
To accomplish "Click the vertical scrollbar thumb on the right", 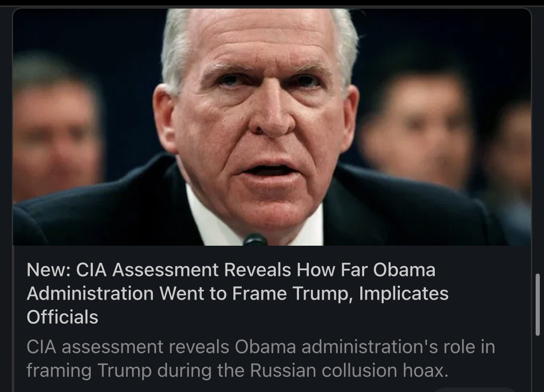I will [x=538, y=305].
